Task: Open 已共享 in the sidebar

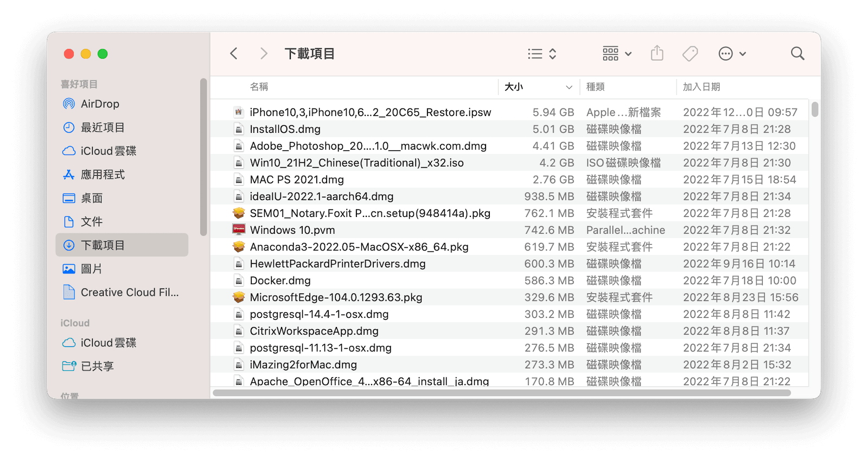Action: pos(122,366)
